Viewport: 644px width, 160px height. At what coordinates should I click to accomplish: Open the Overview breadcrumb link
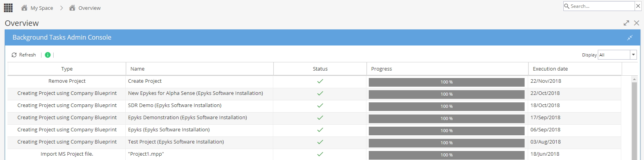pos(89,8)
